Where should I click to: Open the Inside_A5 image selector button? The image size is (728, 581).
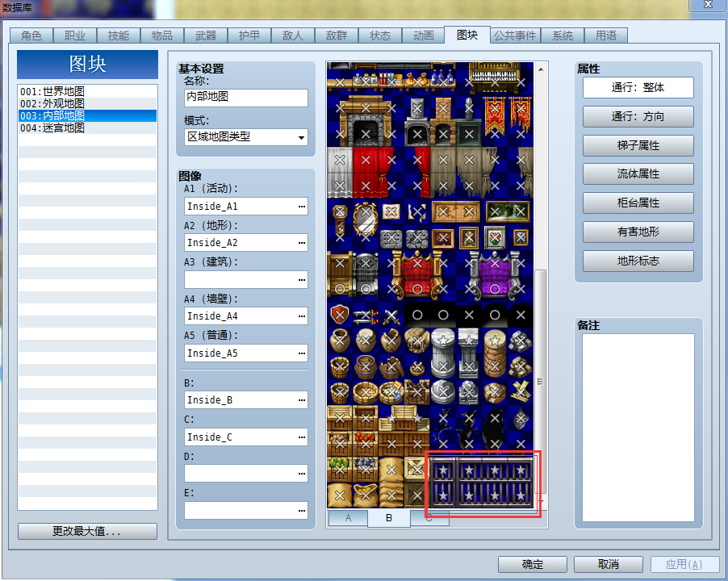(302, 353)
